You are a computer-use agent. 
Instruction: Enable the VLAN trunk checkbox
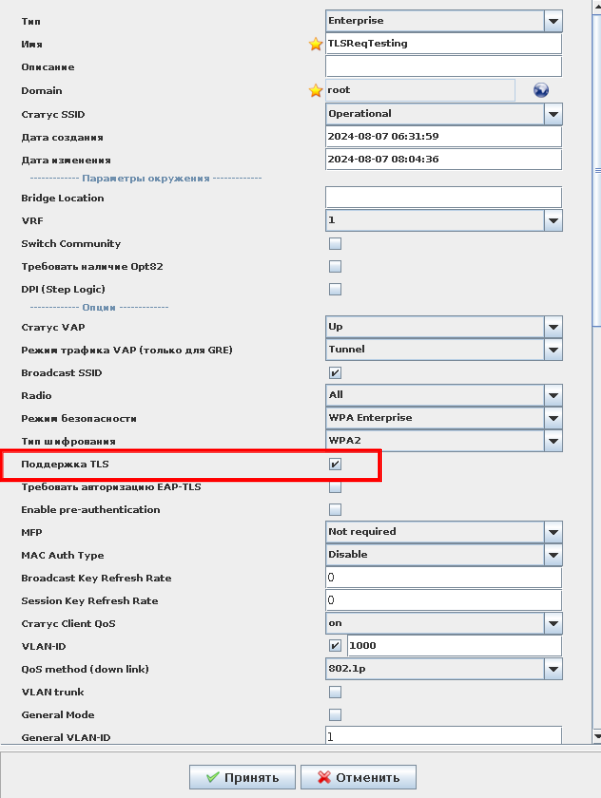335,692
